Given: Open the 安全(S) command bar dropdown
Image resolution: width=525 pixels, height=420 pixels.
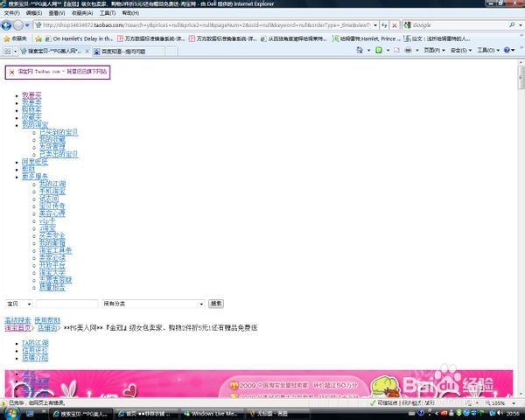Looking at the screenshot, I should click(461, 50).
